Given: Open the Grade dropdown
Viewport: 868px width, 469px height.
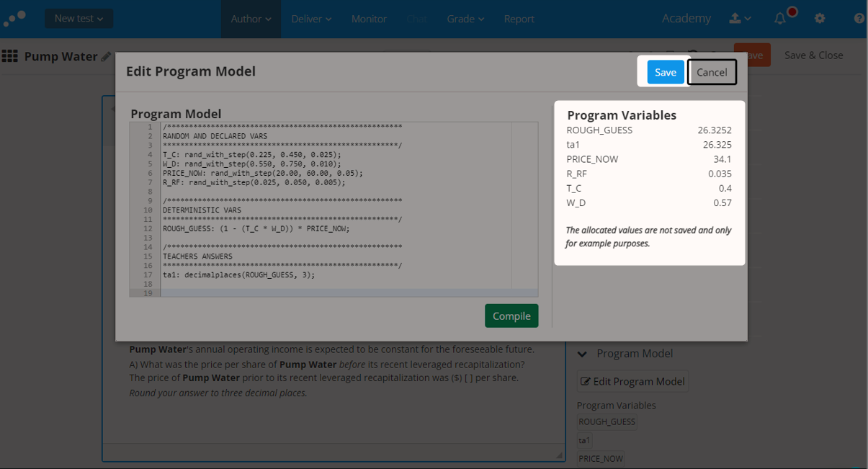Looking at the screenshot, I should click(465, 19).
